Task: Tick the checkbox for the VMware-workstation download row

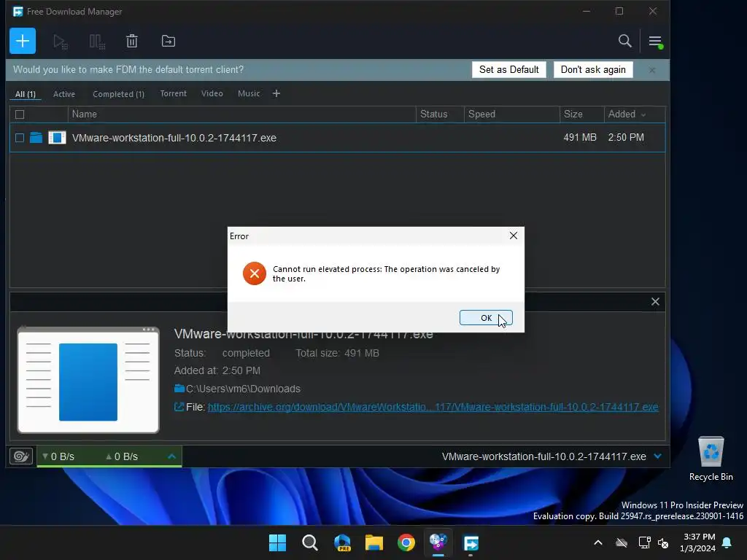Action: [20, 138]
